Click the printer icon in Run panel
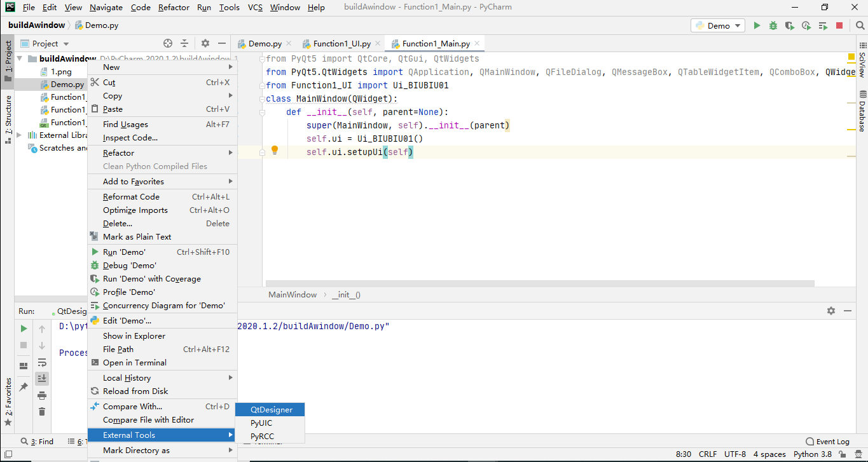868x462 pixels. (42, 395)
